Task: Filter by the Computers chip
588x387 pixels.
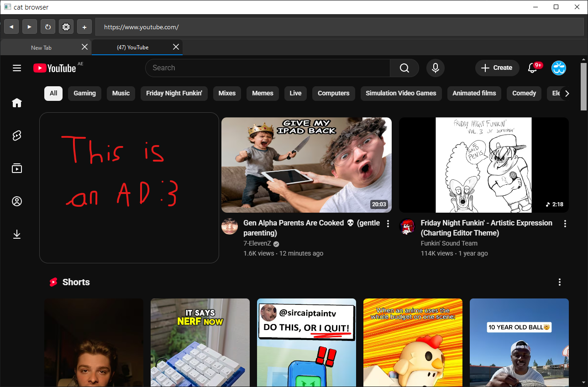Action: tap(334, 93)
